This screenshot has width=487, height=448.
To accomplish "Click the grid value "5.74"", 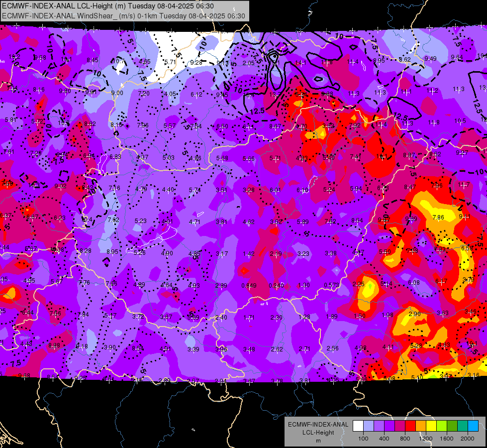I will [x=195, y=190].
